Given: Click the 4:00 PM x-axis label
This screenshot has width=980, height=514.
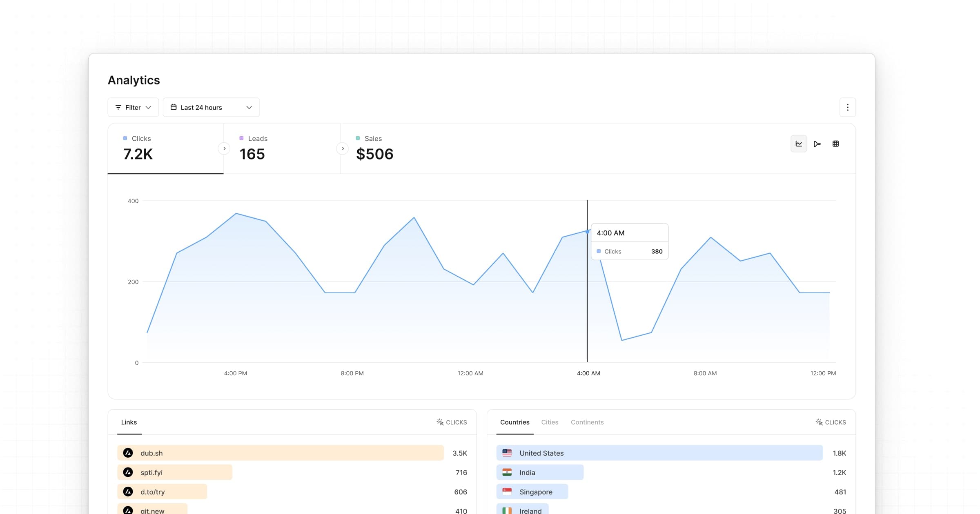Looking at the screenshot, I should (236, 373).
